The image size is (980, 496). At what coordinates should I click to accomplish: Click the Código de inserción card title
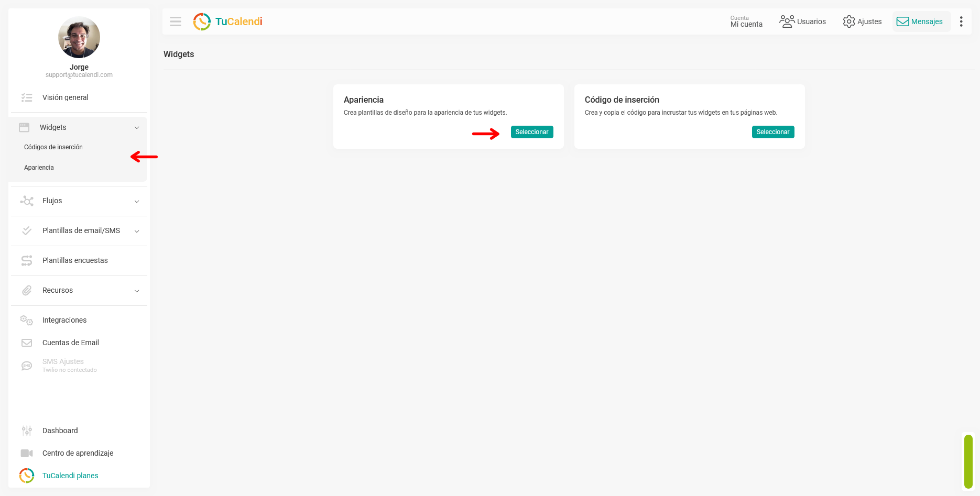622,100
